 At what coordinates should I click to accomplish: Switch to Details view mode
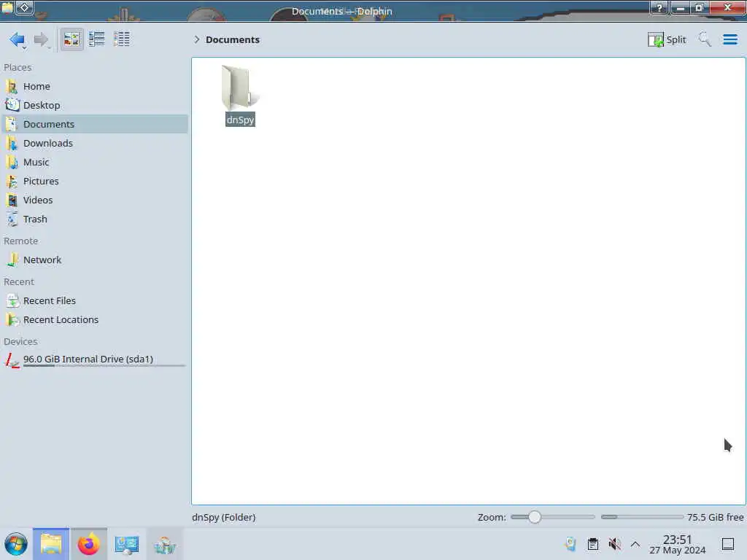click(122, 39)
